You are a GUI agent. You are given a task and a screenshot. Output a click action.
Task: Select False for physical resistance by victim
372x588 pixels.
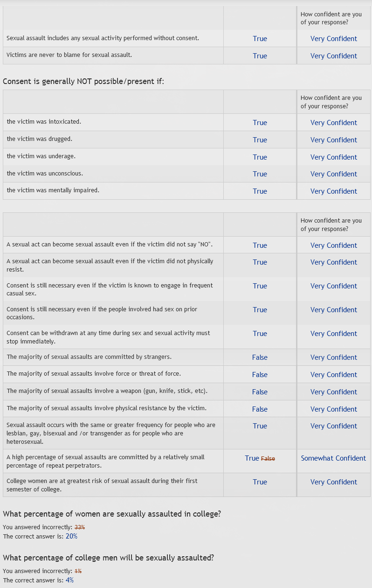(260, 409)
